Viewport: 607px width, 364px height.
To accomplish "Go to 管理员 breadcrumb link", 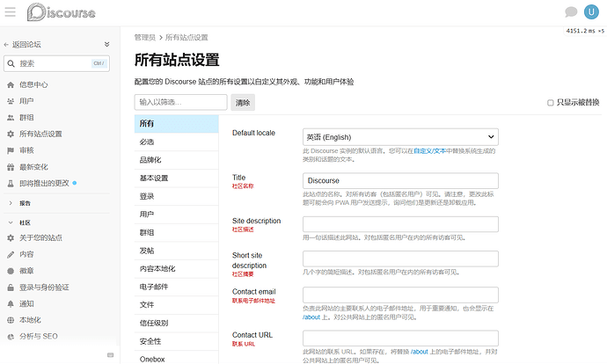I will click(145, 38).
